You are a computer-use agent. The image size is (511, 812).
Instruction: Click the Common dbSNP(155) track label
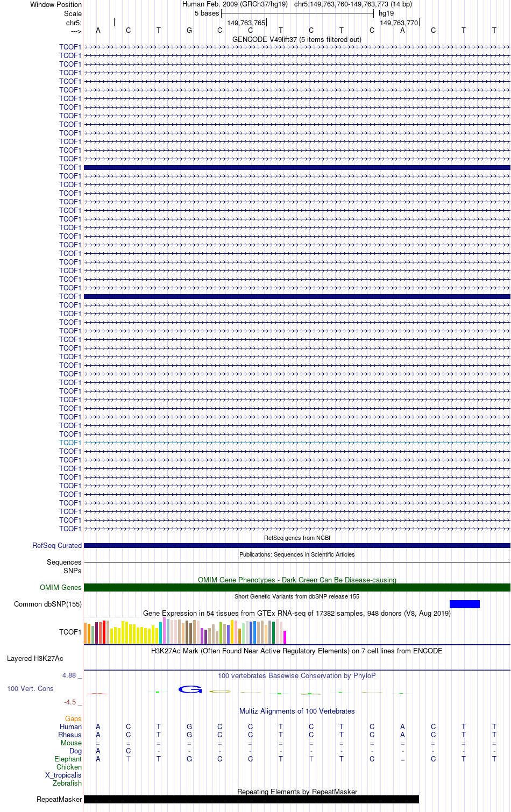[48, 604]
